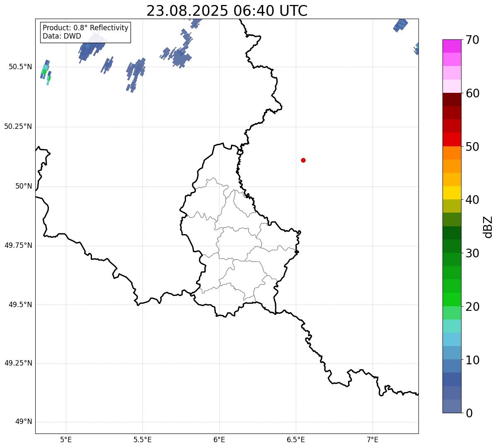The height and width of the screenshot is (448, 498).
Task: Click the 6.5°E longitude label
Action: 296,439
